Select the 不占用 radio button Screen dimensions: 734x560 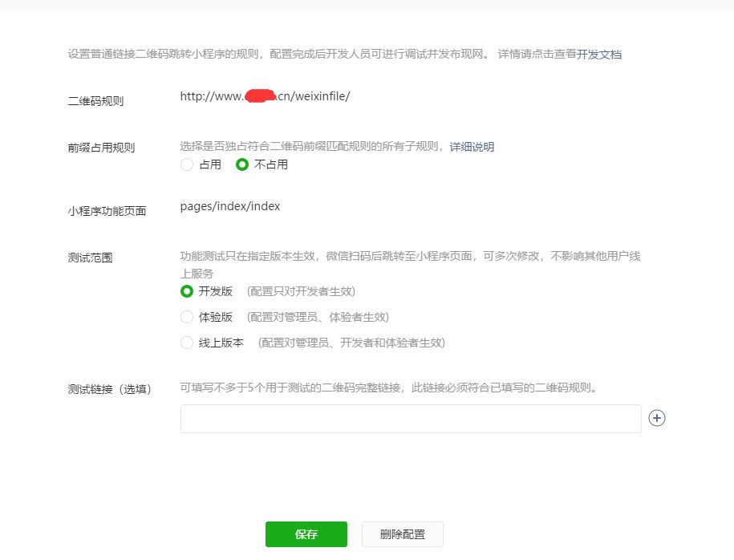point(242,164)
